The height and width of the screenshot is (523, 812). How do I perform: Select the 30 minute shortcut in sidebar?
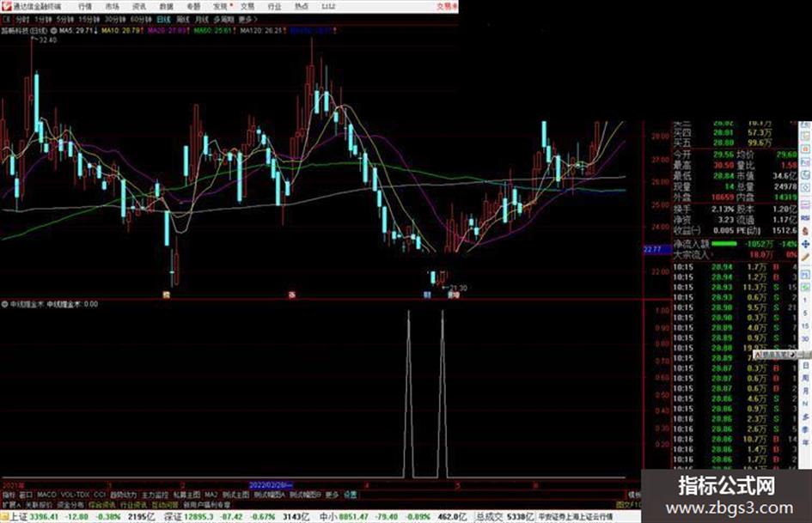click(805, 339)
